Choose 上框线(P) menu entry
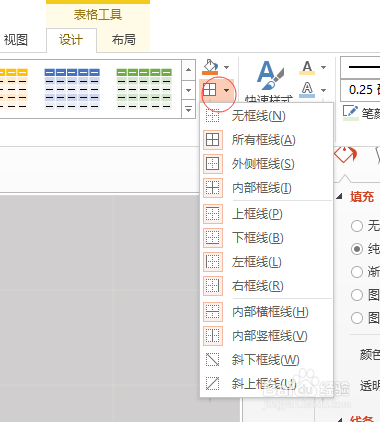The height and width of the screenshot is (422, 380). pos(267,214)
